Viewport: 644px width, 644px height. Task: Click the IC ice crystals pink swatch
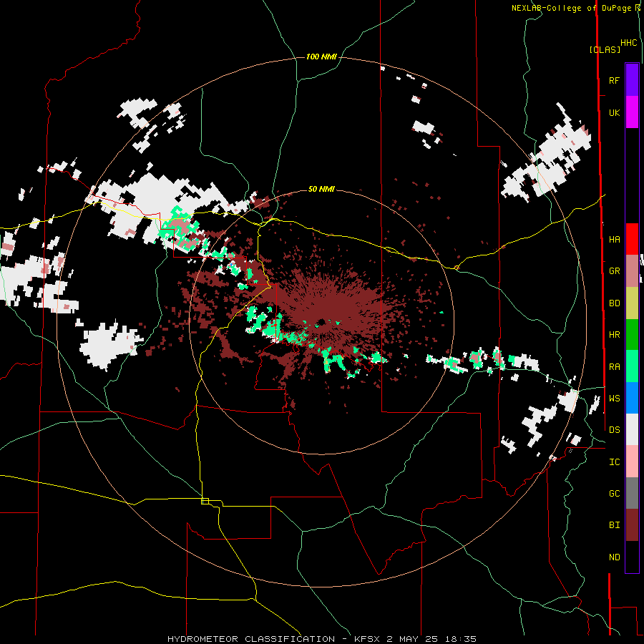coord(632,462)
